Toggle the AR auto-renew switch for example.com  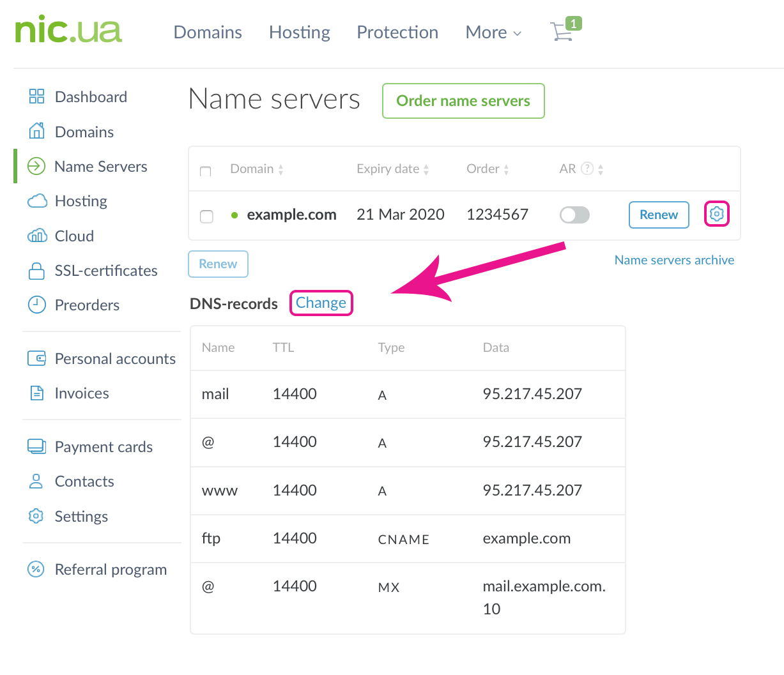coord(574,215)
